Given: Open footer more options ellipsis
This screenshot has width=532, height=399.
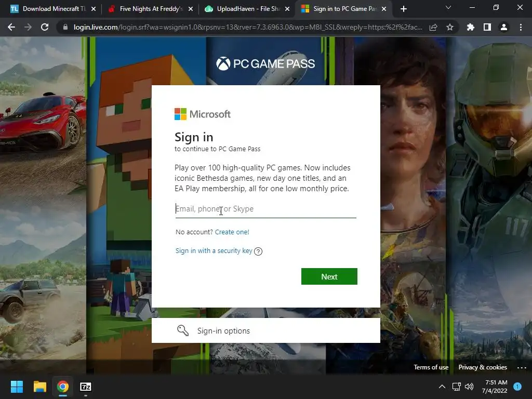Looking at the screenshot, I should coord(522,367).
